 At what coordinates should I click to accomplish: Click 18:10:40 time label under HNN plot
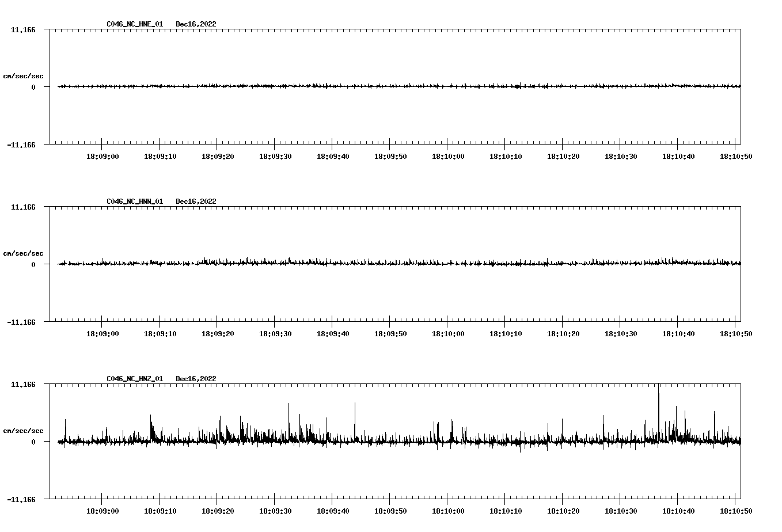(678, 333)
